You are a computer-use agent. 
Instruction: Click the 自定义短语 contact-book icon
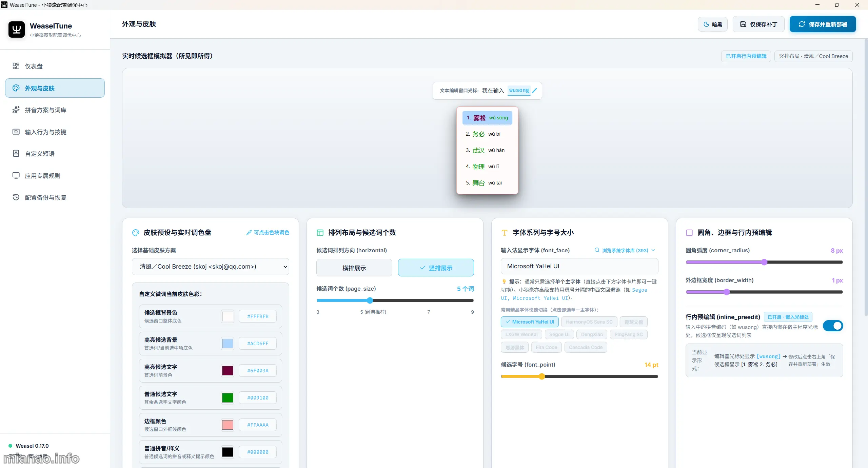click(16, 154)
